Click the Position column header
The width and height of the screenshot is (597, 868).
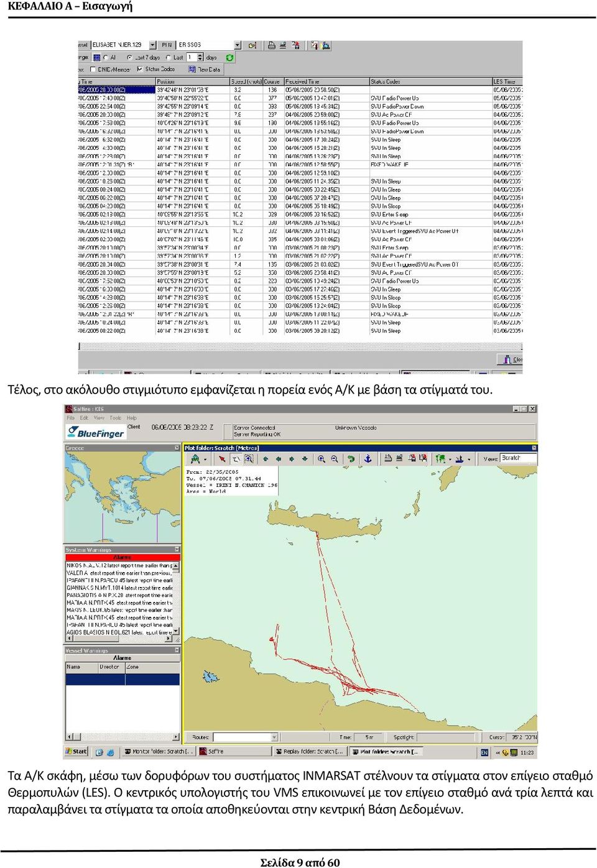pyautogui.click(x=192, y=81)
